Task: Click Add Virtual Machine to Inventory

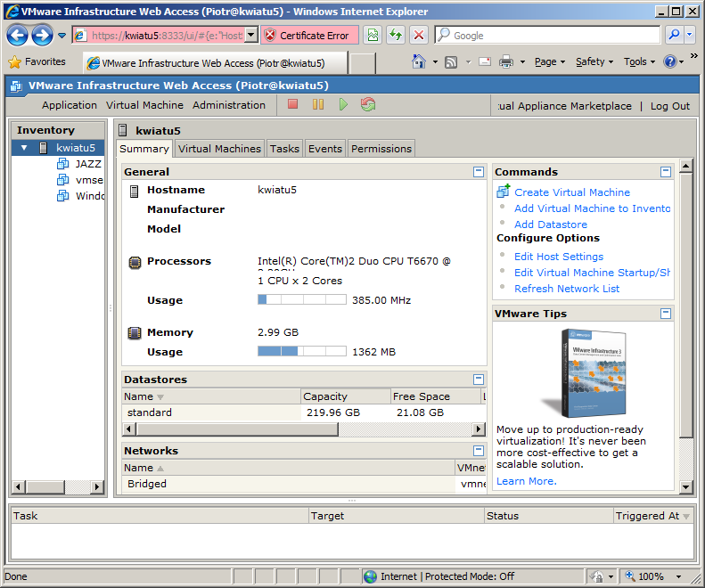Action: click(592, 208)
